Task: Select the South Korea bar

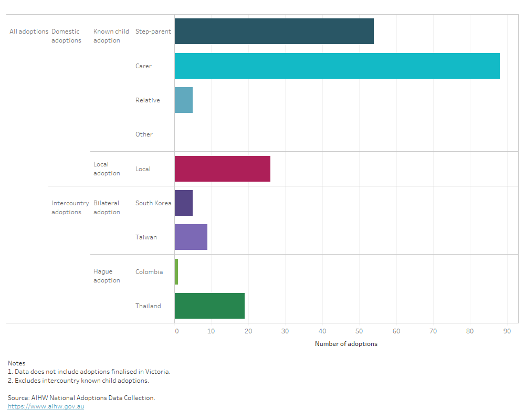Action: (183, 203)
